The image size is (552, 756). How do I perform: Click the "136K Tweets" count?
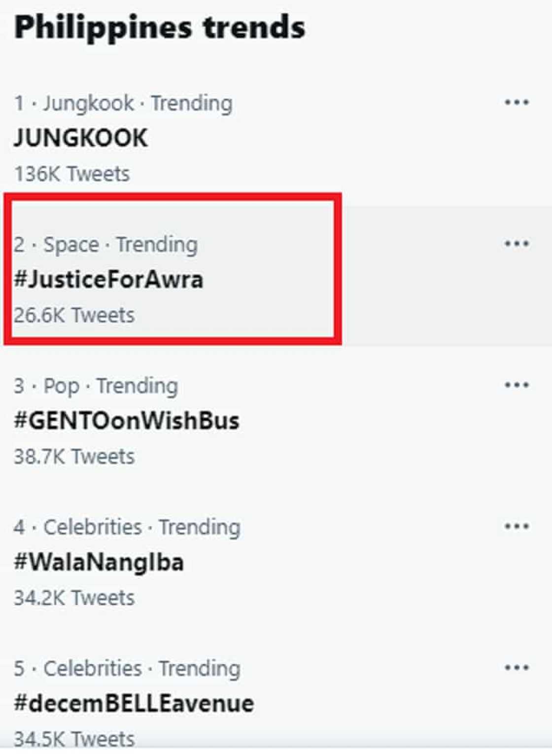pos(72,174)
